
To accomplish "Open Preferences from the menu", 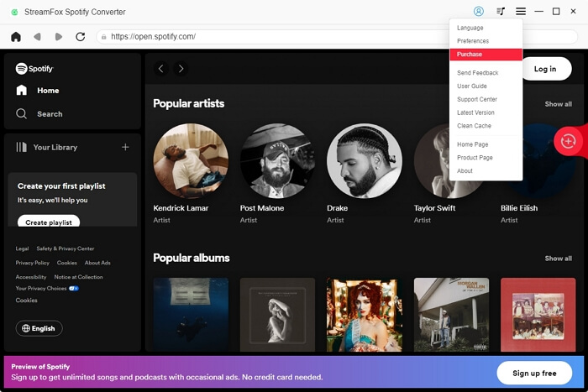I will (473, 41).
